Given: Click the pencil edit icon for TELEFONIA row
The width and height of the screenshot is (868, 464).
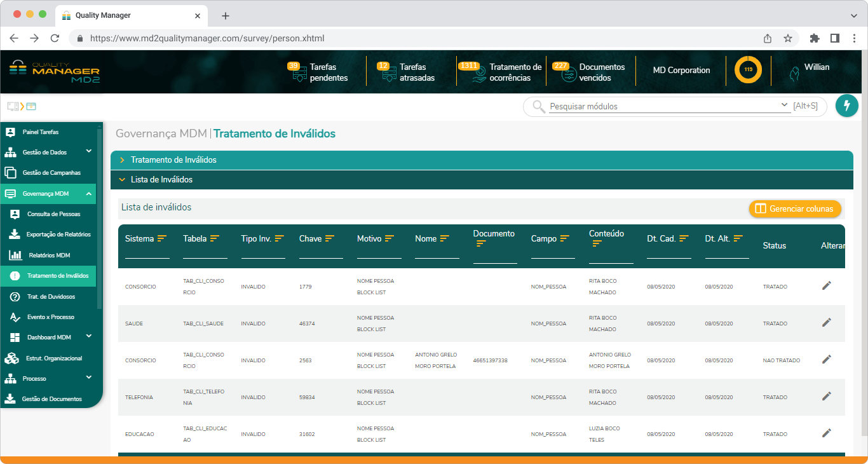Looking at the screenshot, I should pyautogui.click(x=826, y=397).
